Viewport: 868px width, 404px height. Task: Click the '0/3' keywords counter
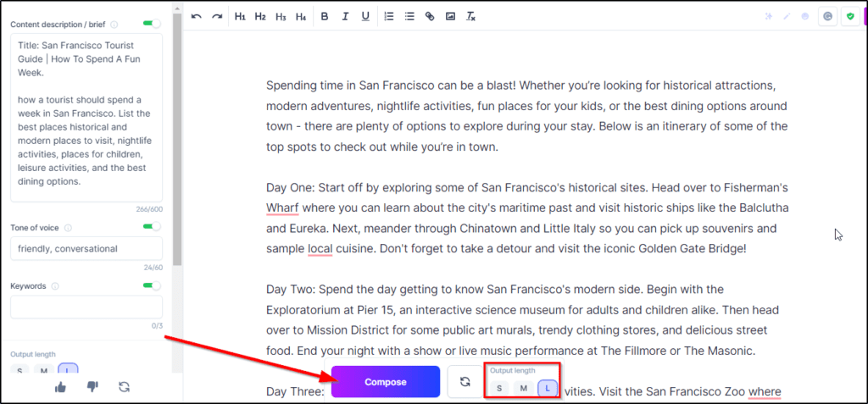157,326
